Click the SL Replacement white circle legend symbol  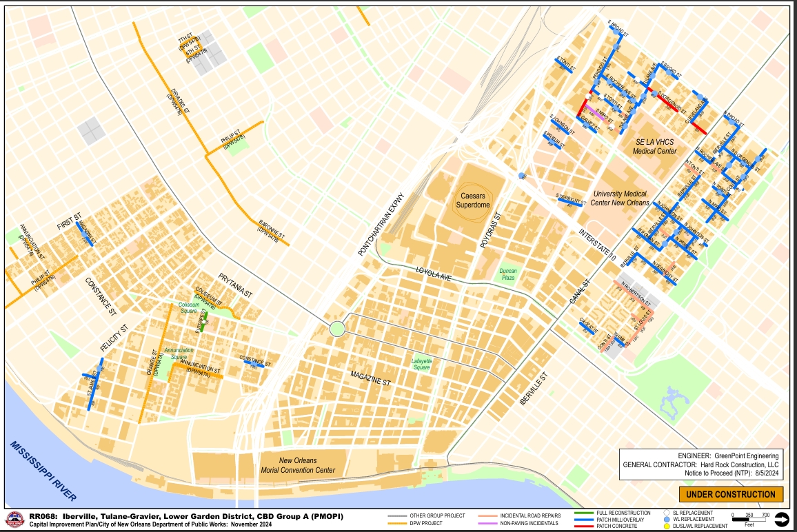(667, 513)
